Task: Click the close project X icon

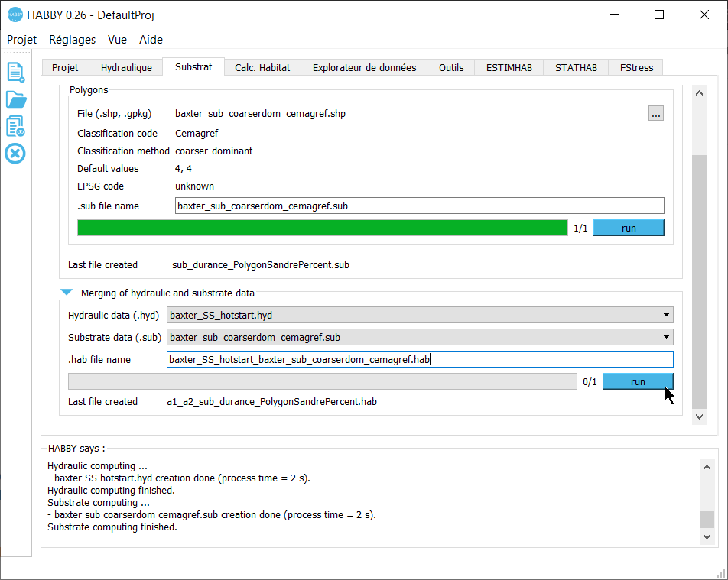Action: [15, 154]
